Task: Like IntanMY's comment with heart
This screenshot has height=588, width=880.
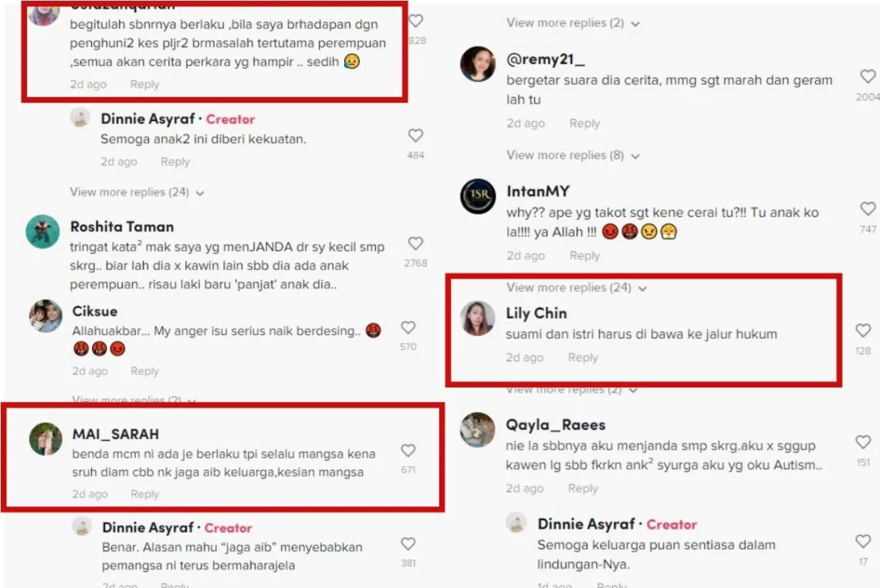Action: pos(868,208)
